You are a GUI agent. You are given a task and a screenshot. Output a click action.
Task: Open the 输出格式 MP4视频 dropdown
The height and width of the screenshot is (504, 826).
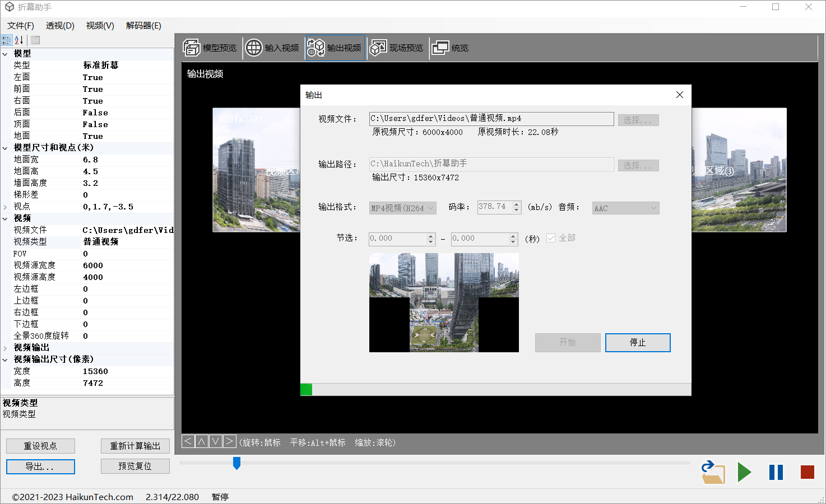coord(402,208)
